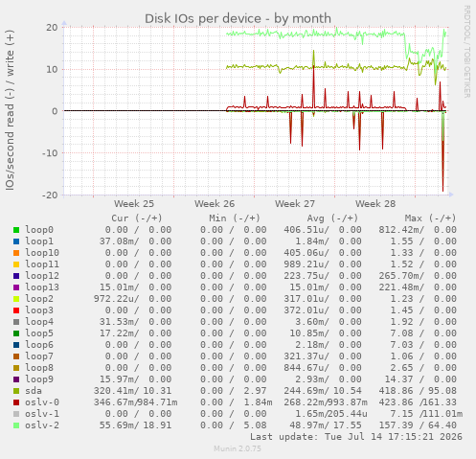The width and height of the screenshot is (476, 459).
Task: Click the loop9 dark purple swatch
Action: [x=16, y=379]
